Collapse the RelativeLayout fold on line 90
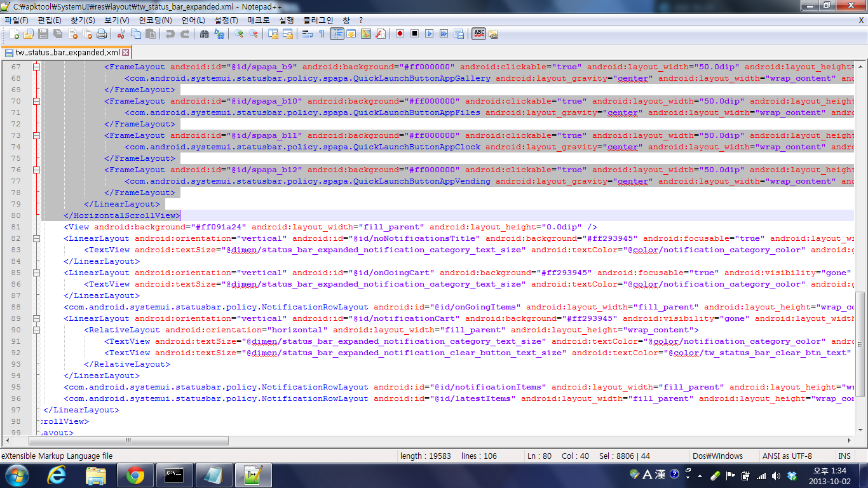The width and height of the screenshot is (868, 488). [x=36, y=330]
